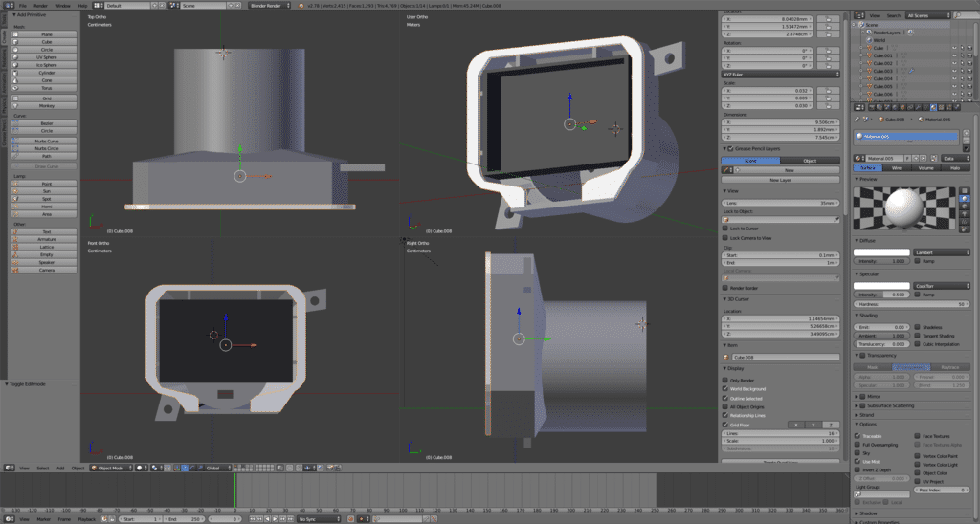The height and width of the screenshot is (524, 980).
Task: Add a Bezier curve
Action: click(x=46, y=123)
